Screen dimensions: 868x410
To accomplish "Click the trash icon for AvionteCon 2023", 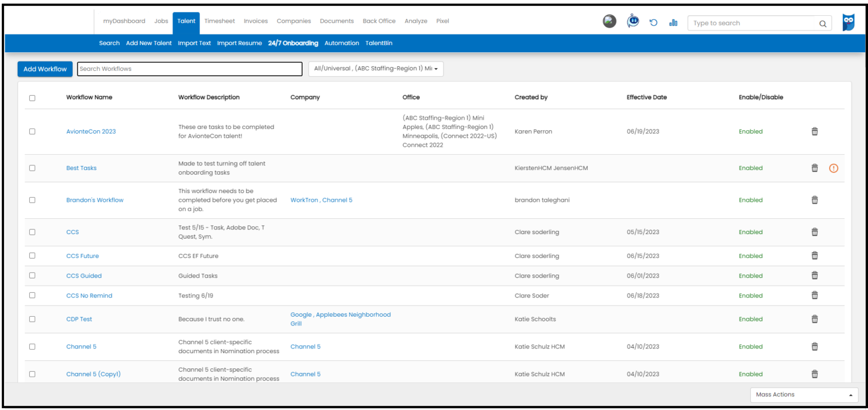I will (x=815, y=131).
